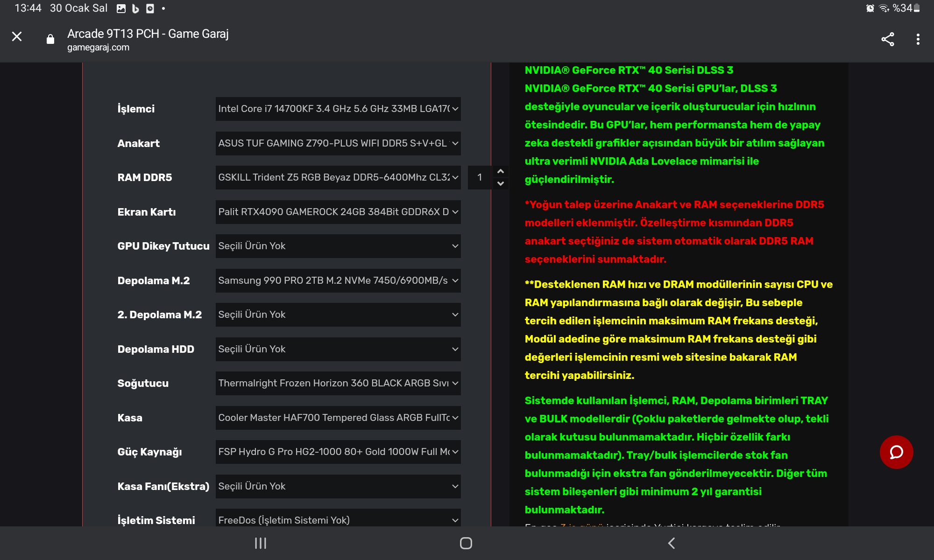
Task: Tap the Bing notification icon
Action: click(135, 8)
